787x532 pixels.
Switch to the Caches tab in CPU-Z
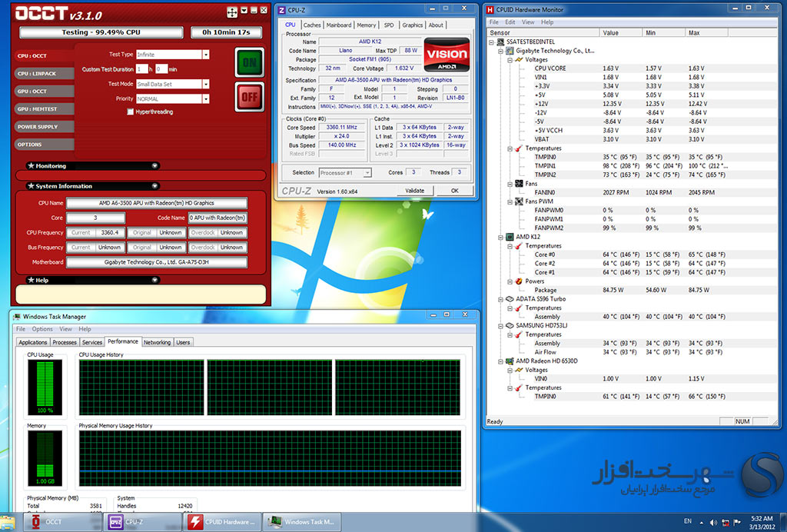[x=312, y=25]
